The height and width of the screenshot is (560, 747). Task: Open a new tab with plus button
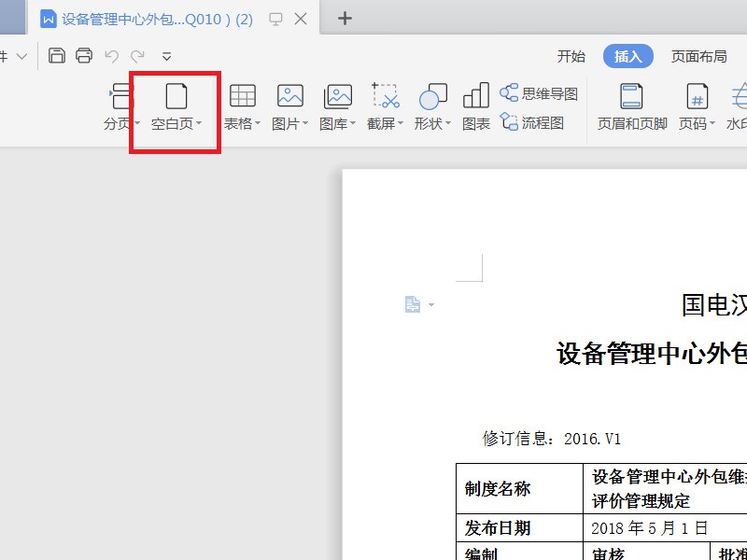pos(345,18)
